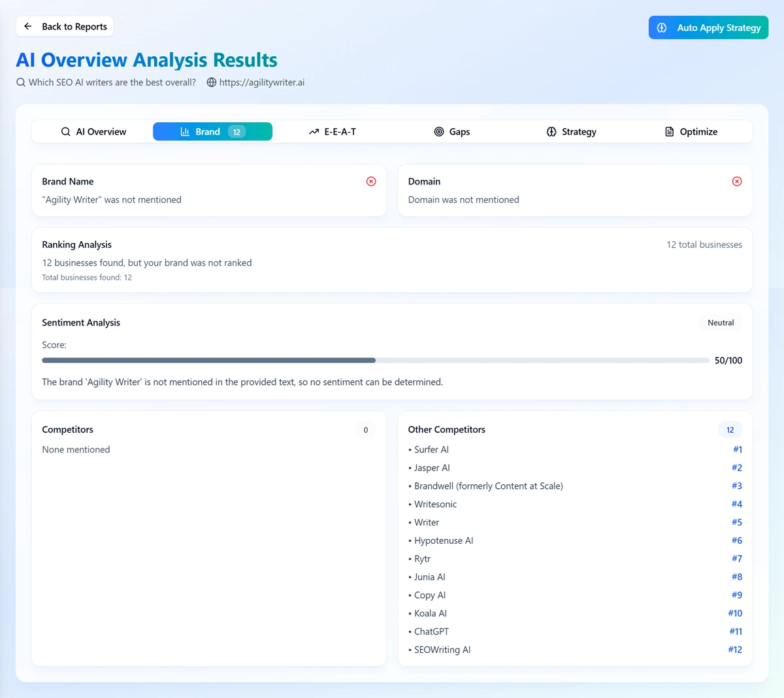The width and height of the screenshot is (784, 698).
Task: Click the query "Which SEO AI writers" text
Action: tap(112, 82)
